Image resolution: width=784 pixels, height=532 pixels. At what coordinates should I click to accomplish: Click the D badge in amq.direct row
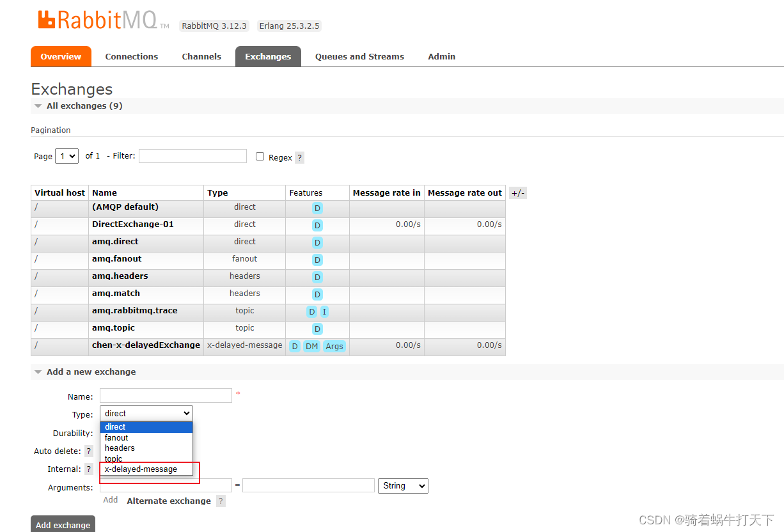(317, 242)
